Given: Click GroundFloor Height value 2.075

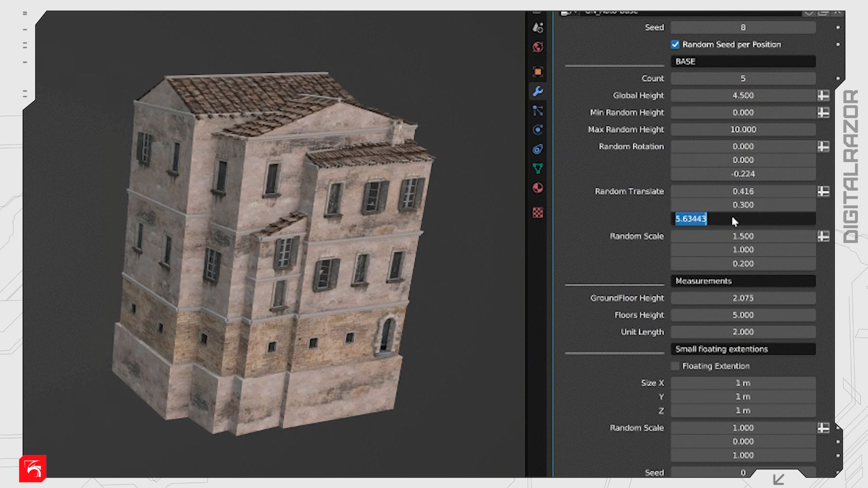Looking at the screenshot, I should click(743, 298).
